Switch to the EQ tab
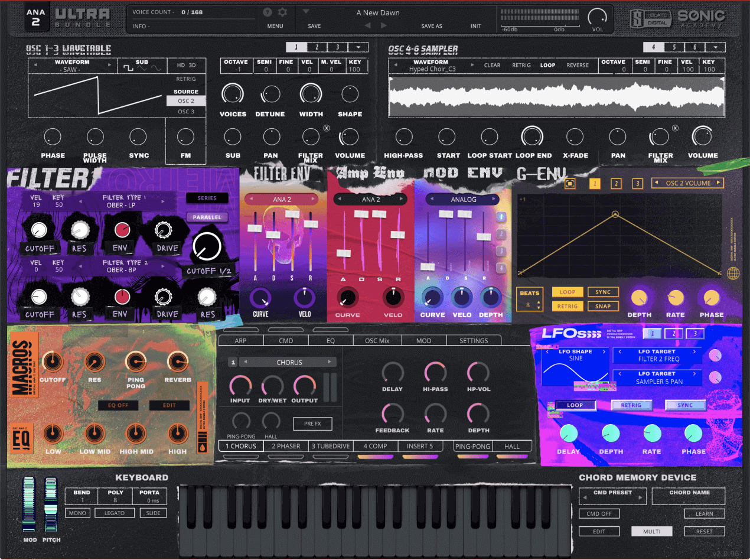The image size is (750, 560). 331,340
